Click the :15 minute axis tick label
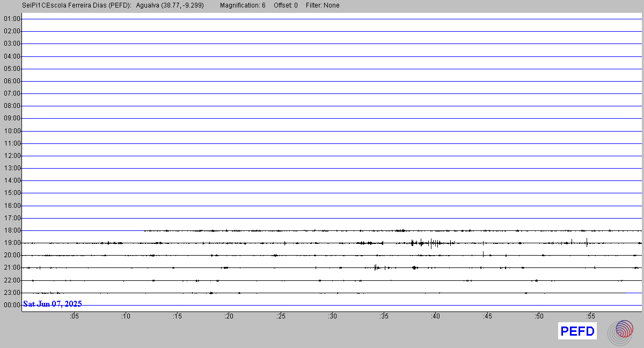 pyautogui.click(x=177, y=316)
